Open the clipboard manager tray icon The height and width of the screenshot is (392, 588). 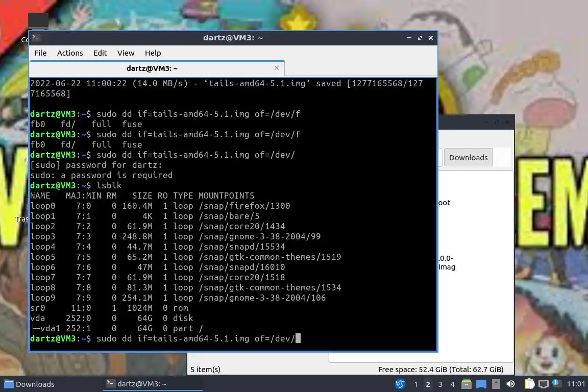(x=529, y=384)
